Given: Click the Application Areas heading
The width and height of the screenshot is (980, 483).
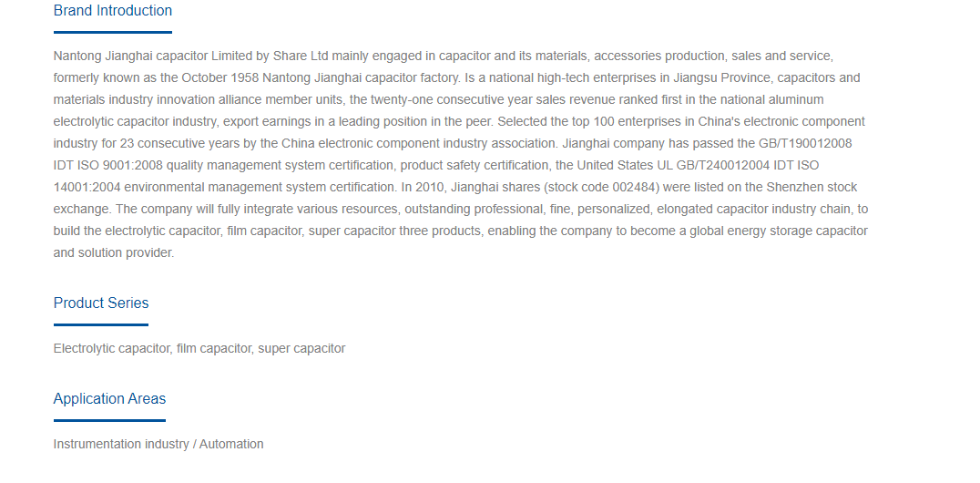Looking at the screenshot, I should click(109, 398).
